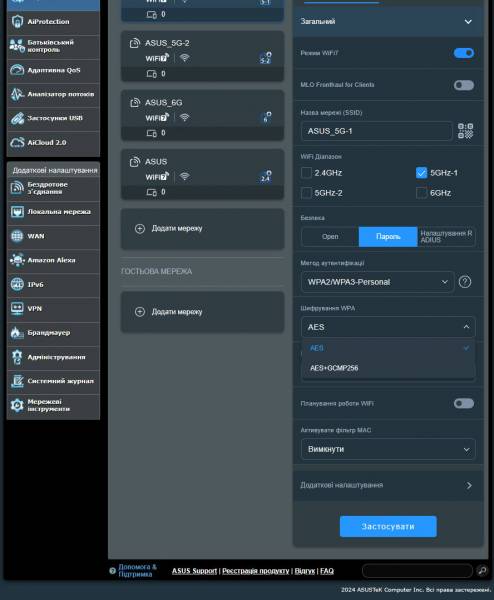Collapse the Загальний section chevron
Viewport: 494px width, 600px height.
pyautogui.click(x=468, y=22)
